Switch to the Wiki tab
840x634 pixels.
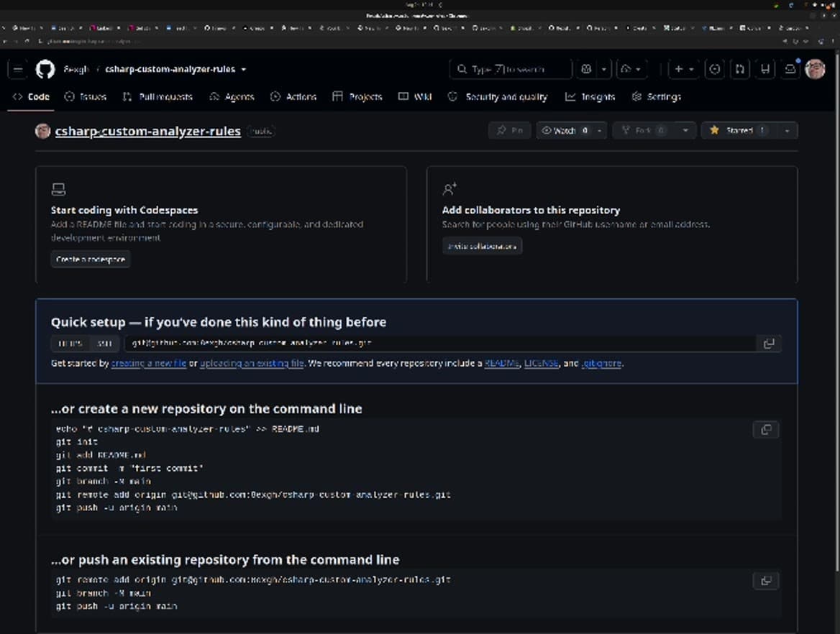point(415,97)
